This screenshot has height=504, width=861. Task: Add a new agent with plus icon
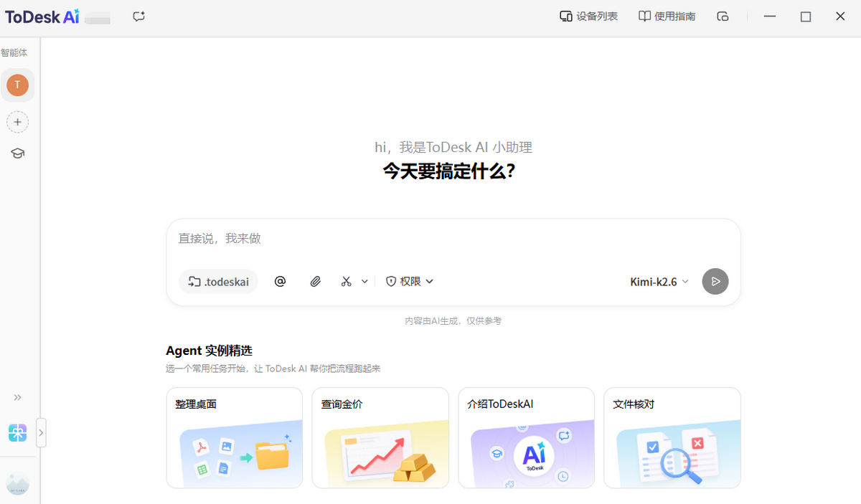[17, 123]
